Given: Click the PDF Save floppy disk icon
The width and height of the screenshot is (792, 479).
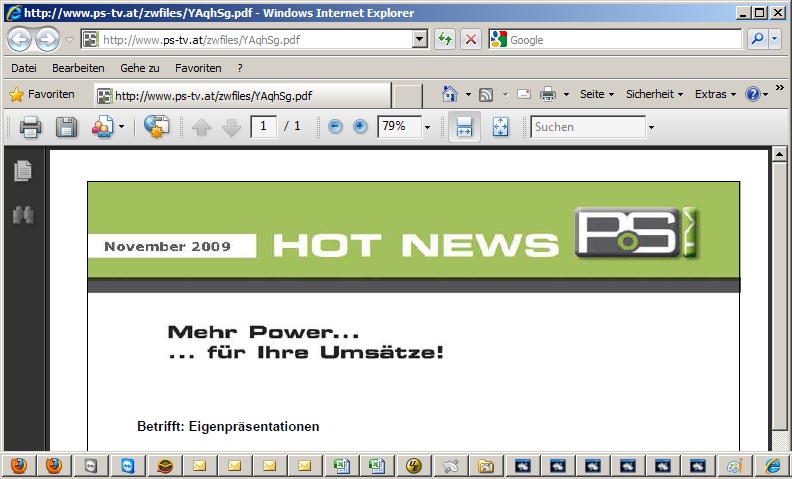Looking at the screenshot, I should click(66, 127).
